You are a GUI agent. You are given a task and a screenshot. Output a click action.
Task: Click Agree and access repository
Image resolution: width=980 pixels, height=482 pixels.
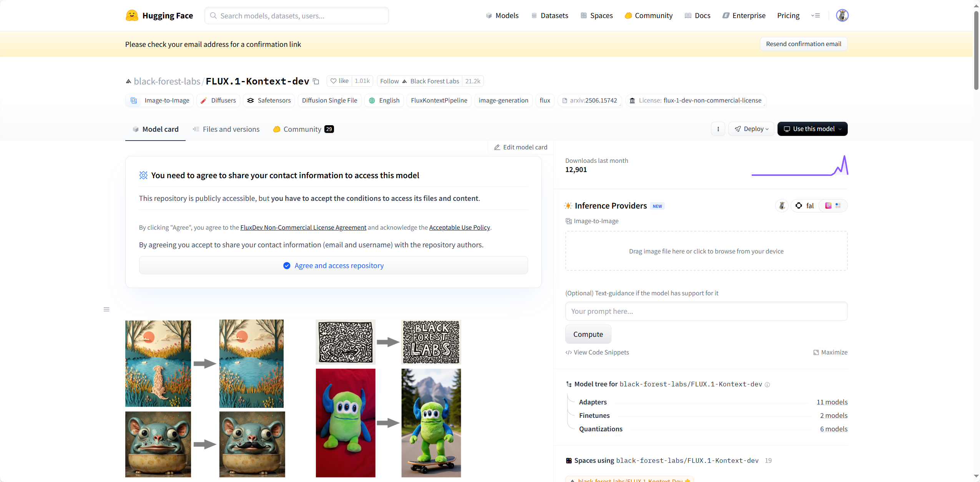tap(333, 265)
